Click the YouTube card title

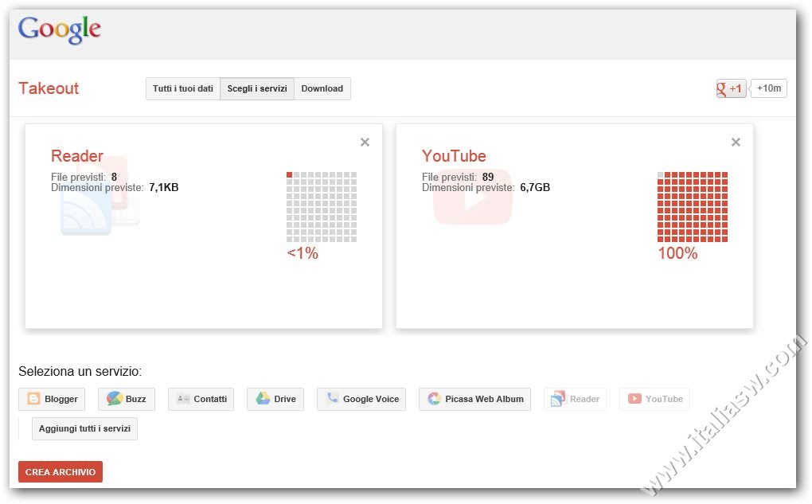(454, 156)
